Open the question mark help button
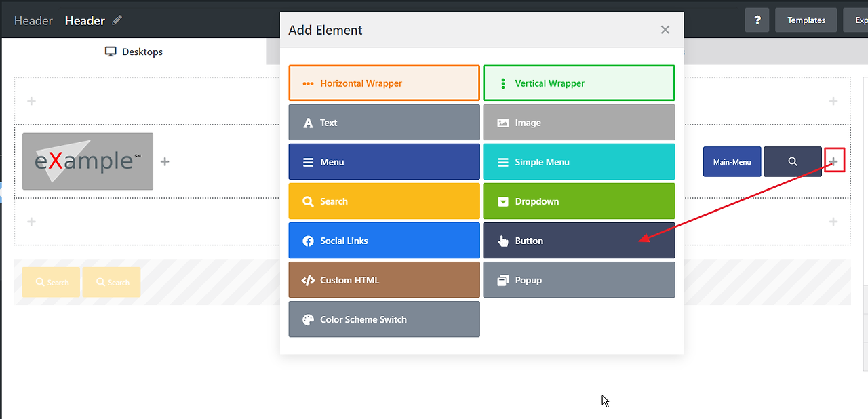The width and height of the screenshot is (868, 419). pos(757,20)
